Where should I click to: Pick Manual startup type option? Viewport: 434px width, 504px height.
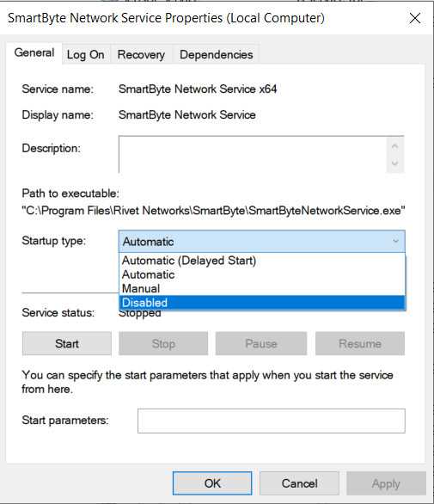click(262, 288)
